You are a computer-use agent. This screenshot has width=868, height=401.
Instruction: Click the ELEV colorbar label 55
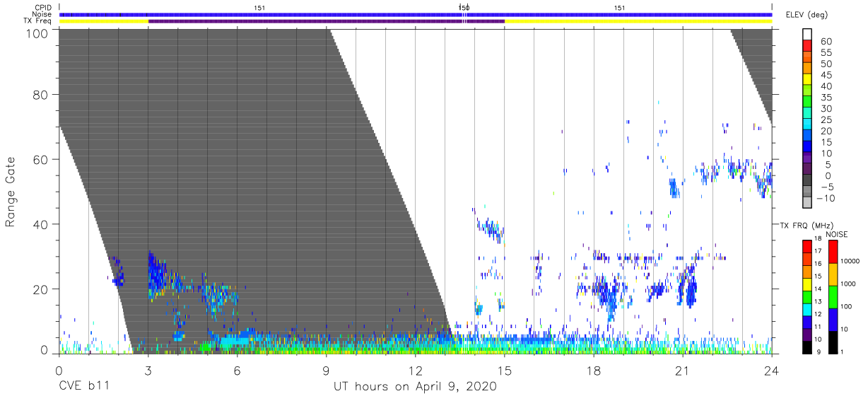pyautogui.click(x=827, y=52)
